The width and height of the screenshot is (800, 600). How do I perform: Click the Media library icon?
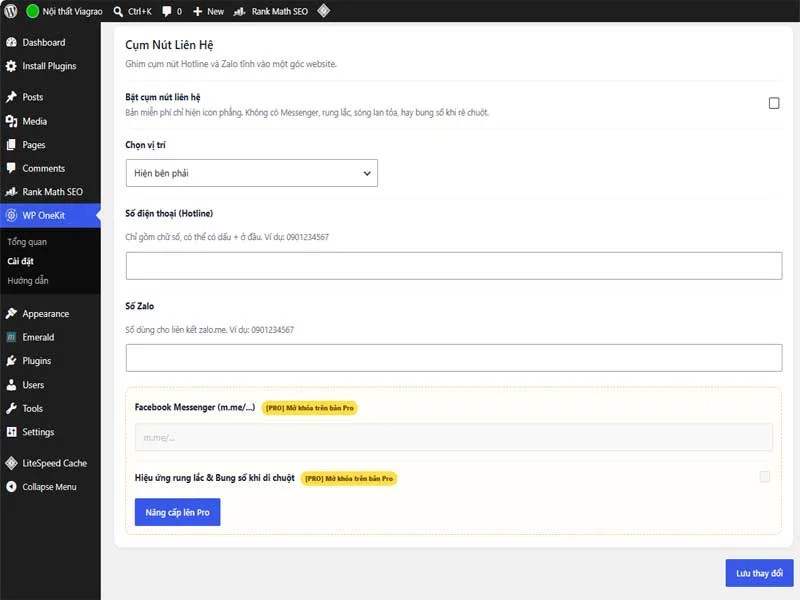[x=11, y=121]
